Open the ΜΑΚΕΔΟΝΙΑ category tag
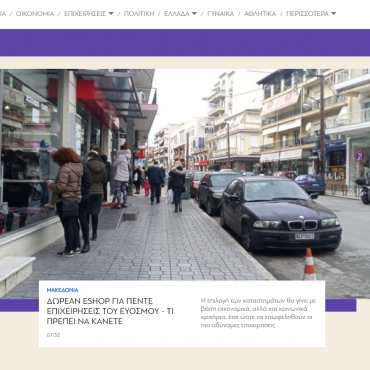 [62, 290]
